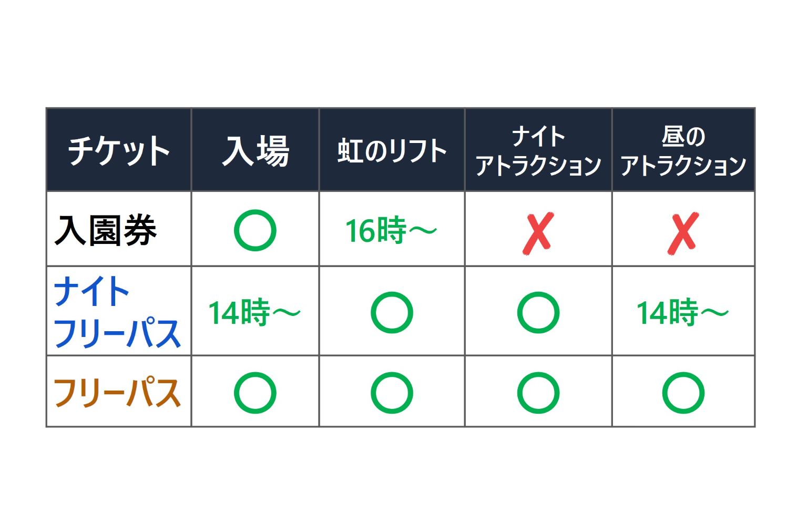Click ナイトフリーパス green circle under 虹のリフト
Image resolution: width=797 pixels, height=532 pixels.
(392, 312)
